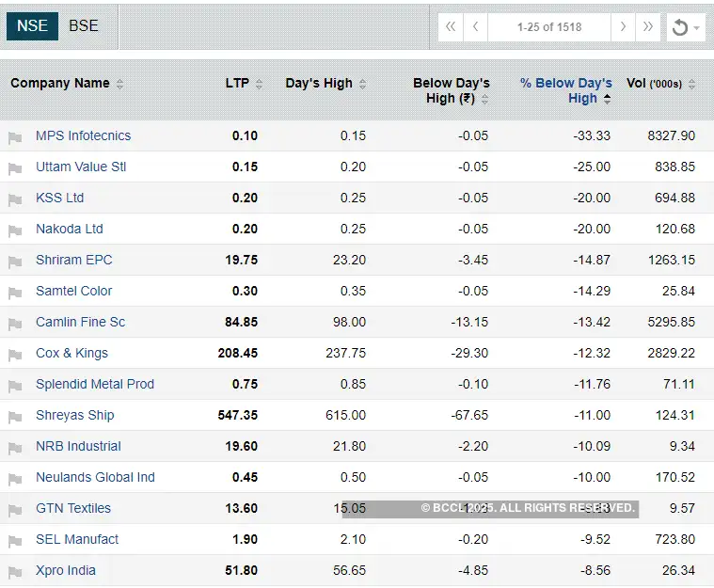Select LTP value 208.45
Image resolution: width=714 pixels, height=588 pixels.
coord(238,353)
